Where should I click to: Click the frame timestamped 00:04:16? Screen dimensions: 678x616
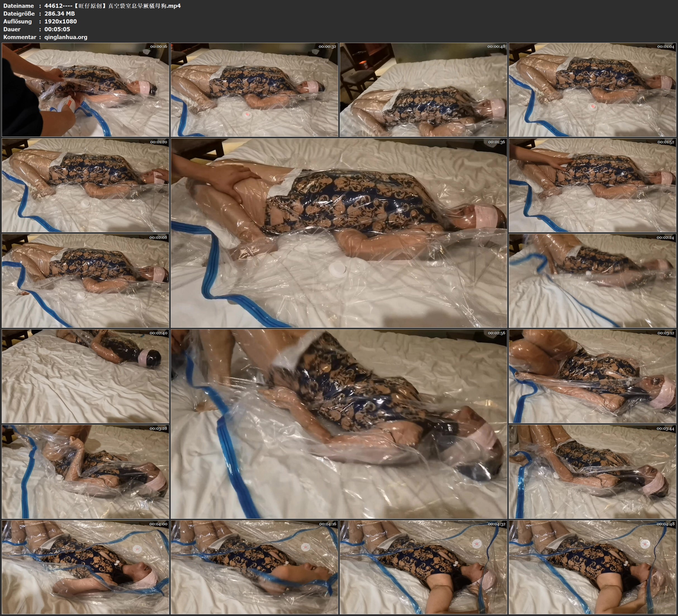point(254,567)
